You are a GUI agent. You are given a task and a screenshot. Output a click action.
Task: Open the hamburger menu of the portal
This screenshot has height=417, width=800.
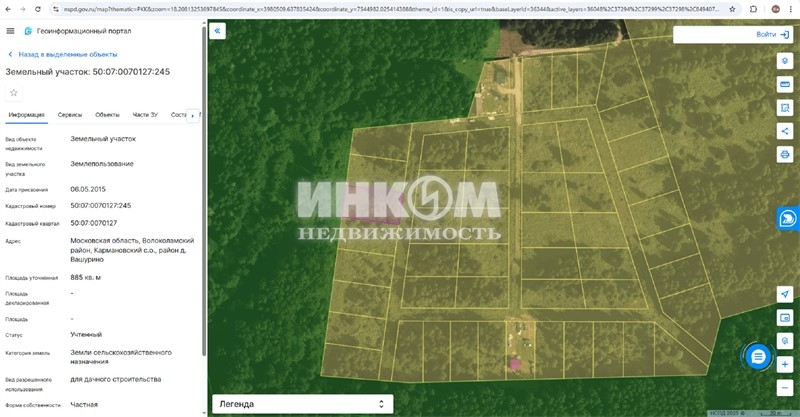coord(10,31)
